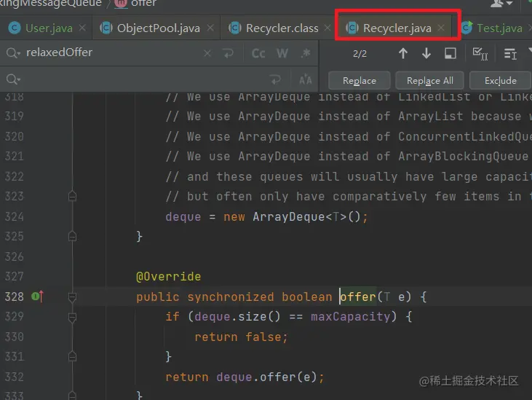Close the Recycler.java tab
This screenshot has width=532, height=400.
tap(441, 28)
